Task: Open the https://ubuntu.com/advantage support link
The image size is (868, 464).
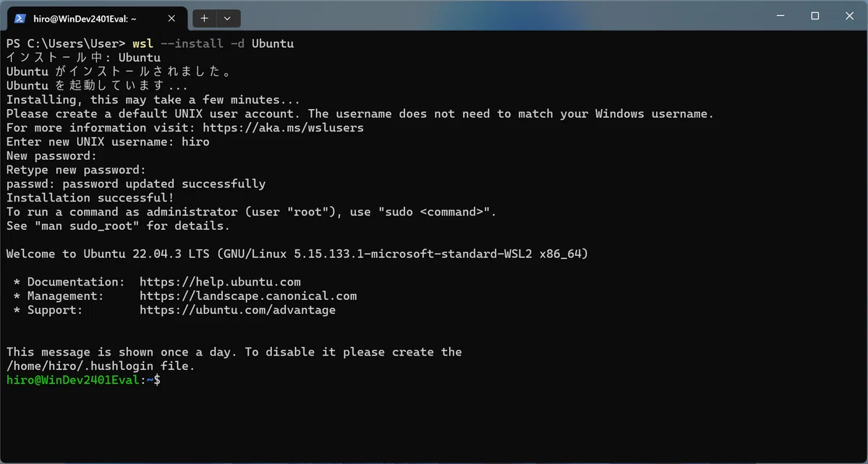Action: 237,310
